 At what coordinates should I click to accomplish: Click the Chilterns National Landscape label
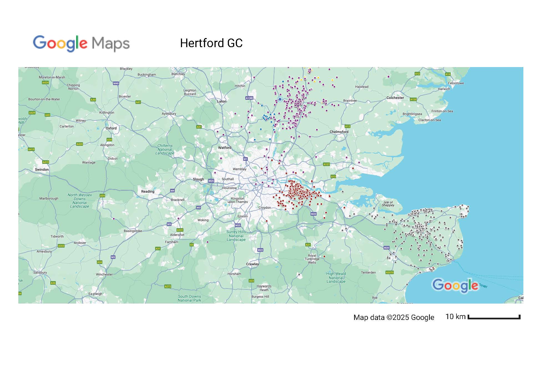coord(165,149)
